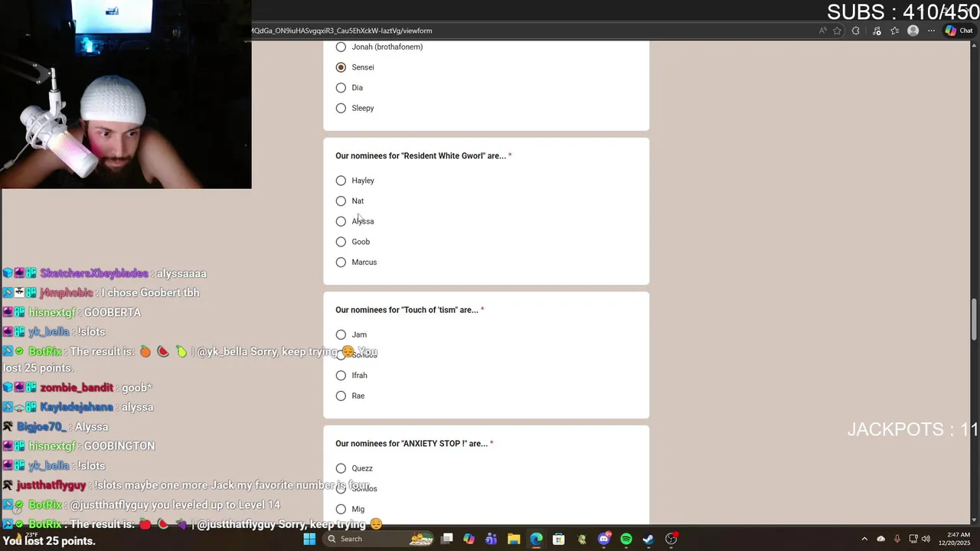This screenshot has width=980, height=551.
Task: Launch Copilot from the taskbar
Action: [469, 539]
